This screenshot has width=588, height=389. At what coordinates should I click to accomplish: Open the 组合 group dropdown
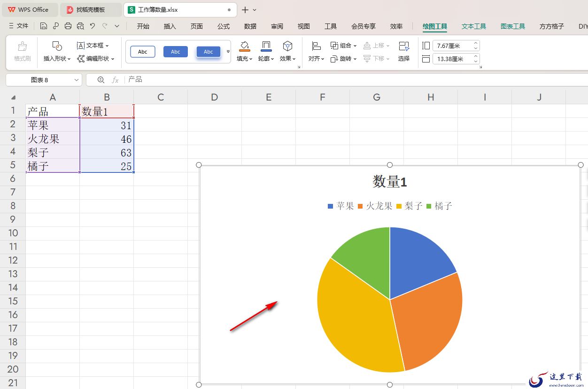[344, 46]
